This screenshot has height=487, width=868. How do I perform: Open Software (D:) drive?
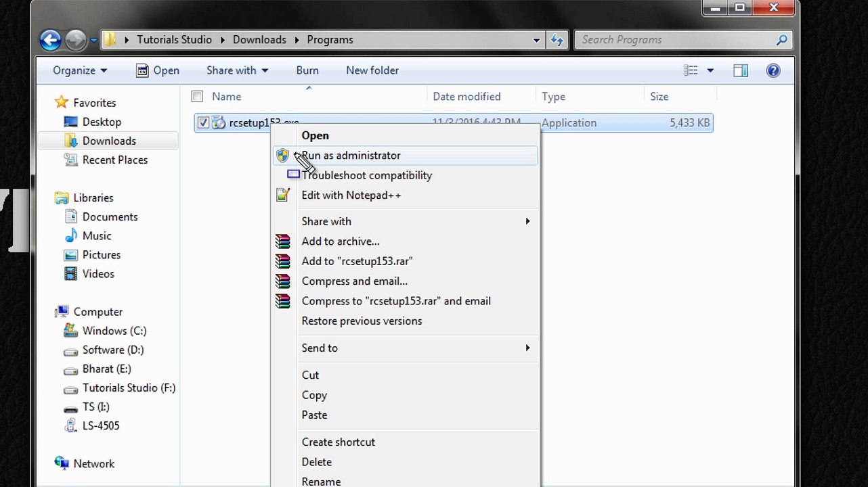(x=112, y=350)
